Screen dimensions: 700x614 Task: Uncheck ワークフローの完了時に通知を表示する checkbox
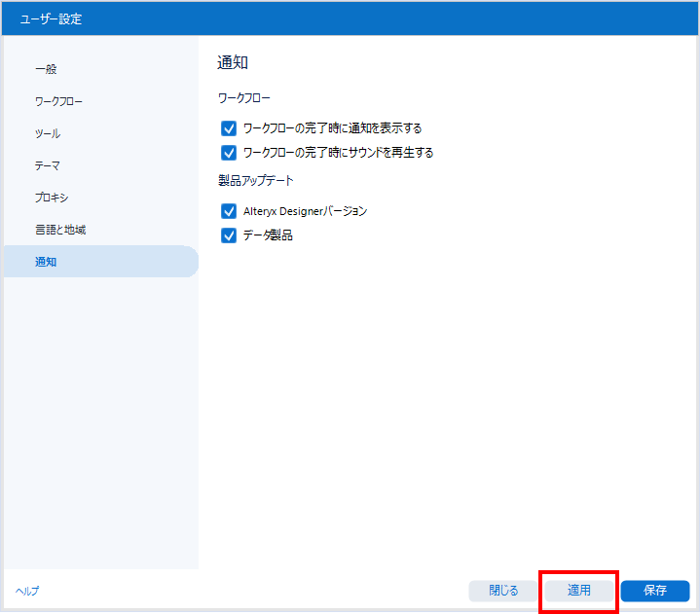(x=229, y=128)
